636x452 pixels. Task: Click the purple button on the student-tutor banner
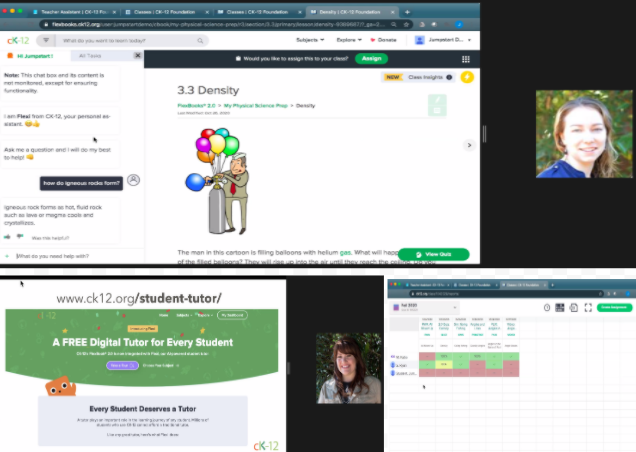tap(122, 366)
